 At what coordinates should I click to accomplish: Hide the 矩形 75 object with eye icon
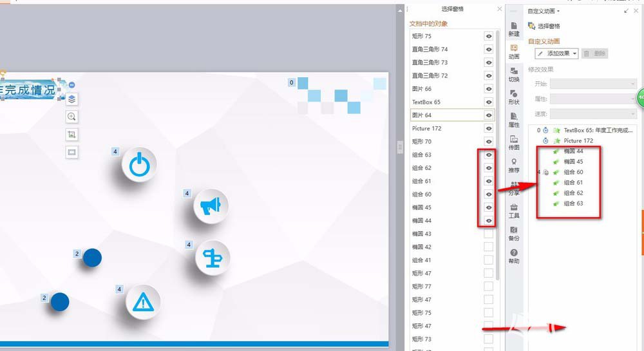tap(489, 36)
